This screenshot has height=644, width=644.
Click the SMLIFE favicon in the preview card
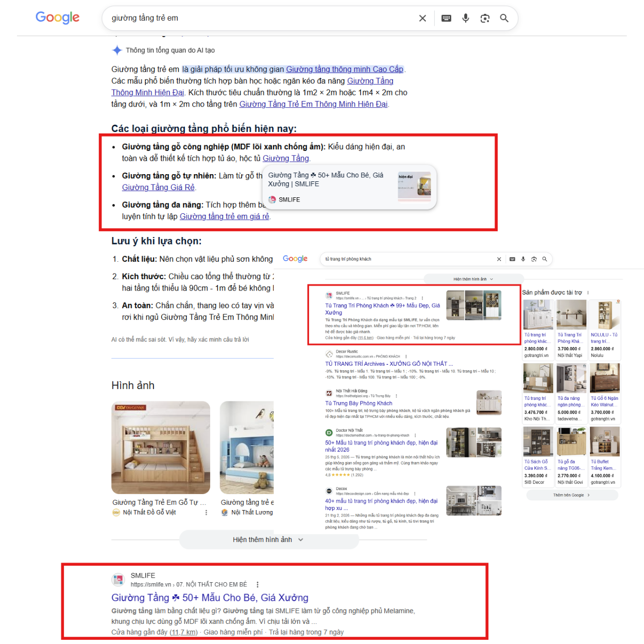272,199
